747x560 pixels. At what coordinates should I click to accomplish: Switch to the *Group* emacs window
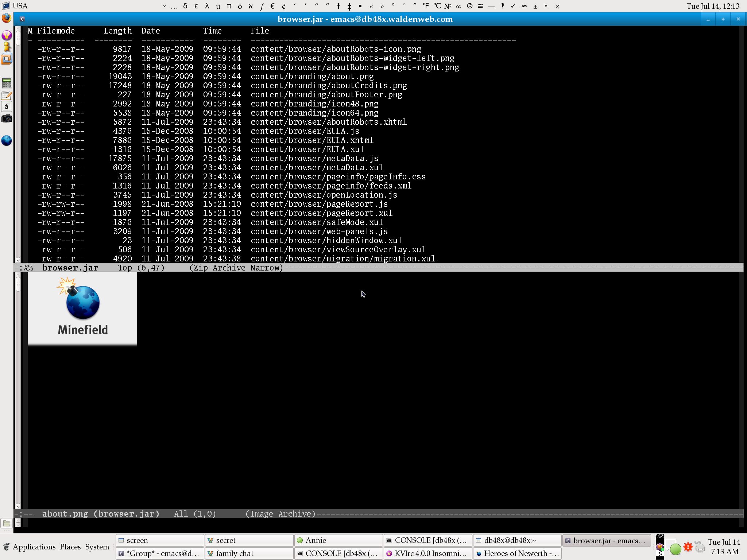pos(160,553)
